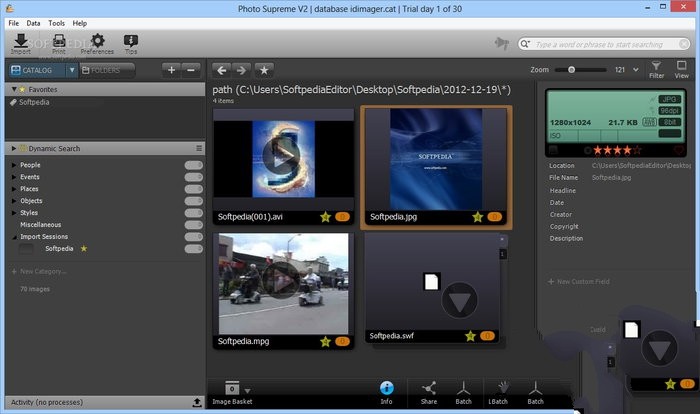Click the star on Softpedia.mpg thumbnail
700x414 pixels.
coord(325,342)
